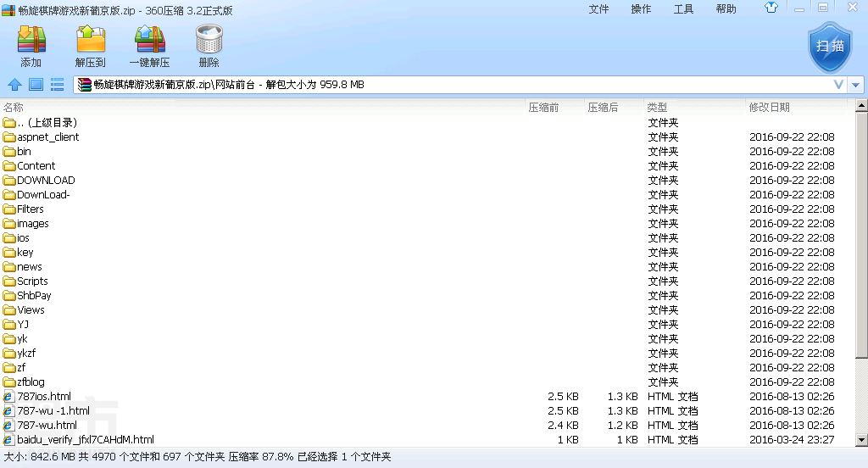Select the Views folder icon
868x468 pixels.
click(x=8, y=309)
